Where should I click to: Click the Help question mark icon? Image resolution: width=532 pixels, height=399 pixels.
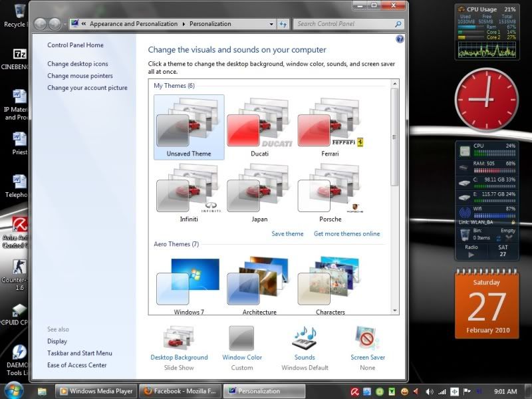(x=400, y=39)
